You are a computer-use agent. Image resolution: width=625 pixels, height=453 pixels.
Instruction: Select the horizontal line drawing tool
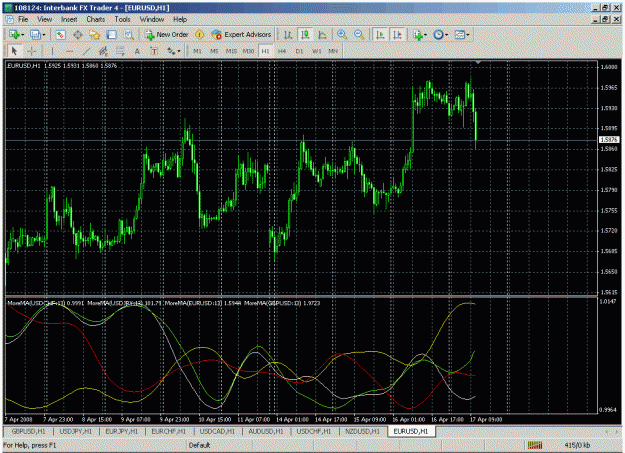tap(69, 51)
